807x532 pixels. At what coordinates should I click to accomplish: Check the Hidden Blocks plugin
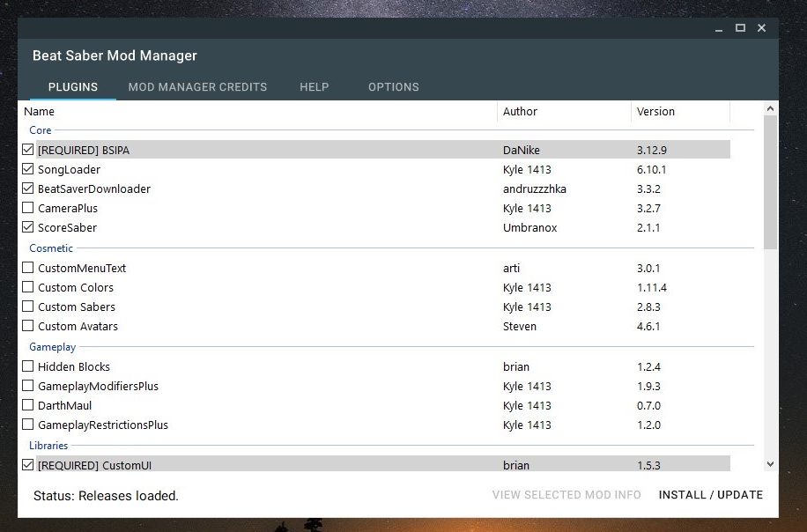(x=28, y=366)
